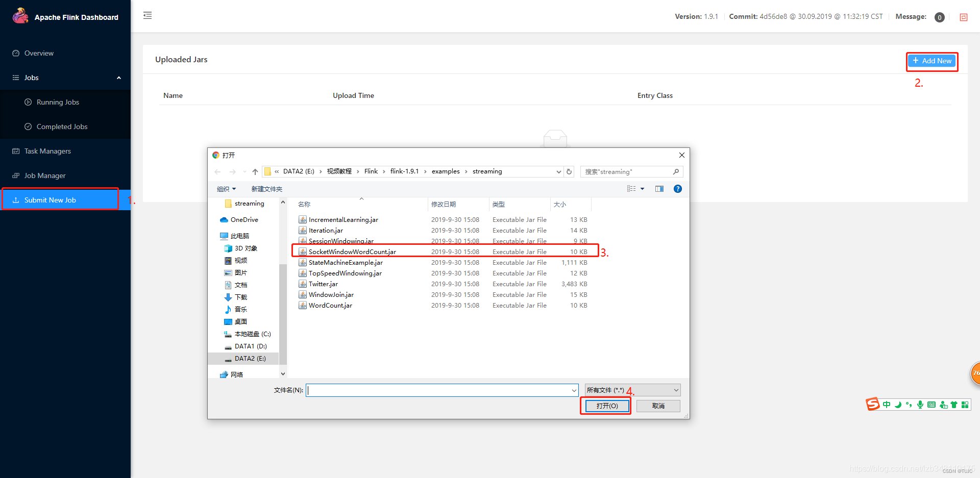Collapse sidebar using the menu fold icon

coord(148,15)
